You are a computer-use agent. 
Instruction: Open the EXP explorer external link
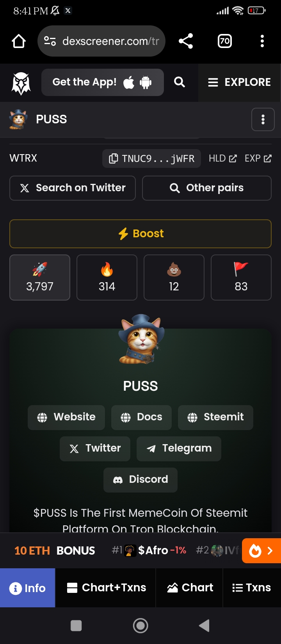258,158
